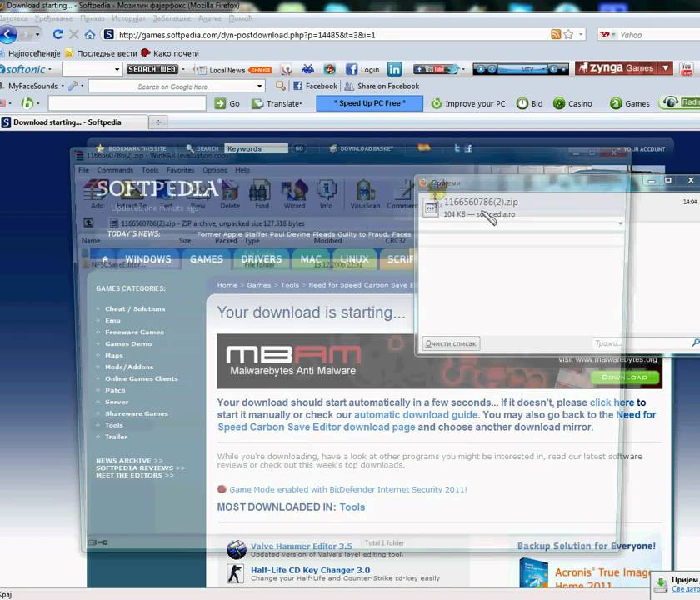Image resolution: width=700 pixels, height=600 pixels.
Task: Open the Bid toolbar item
Action: [530, 103]
